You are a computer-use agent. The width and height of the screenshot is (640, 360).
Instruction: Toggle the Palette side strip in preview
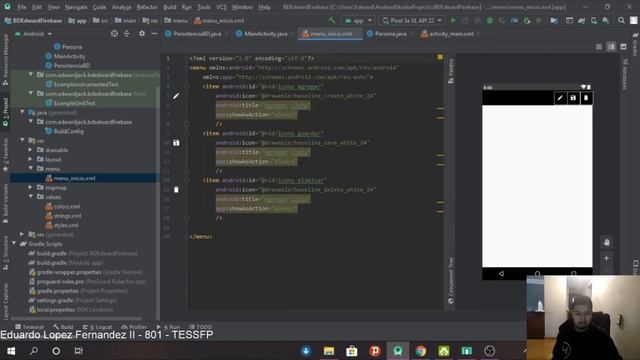point(451,71)
